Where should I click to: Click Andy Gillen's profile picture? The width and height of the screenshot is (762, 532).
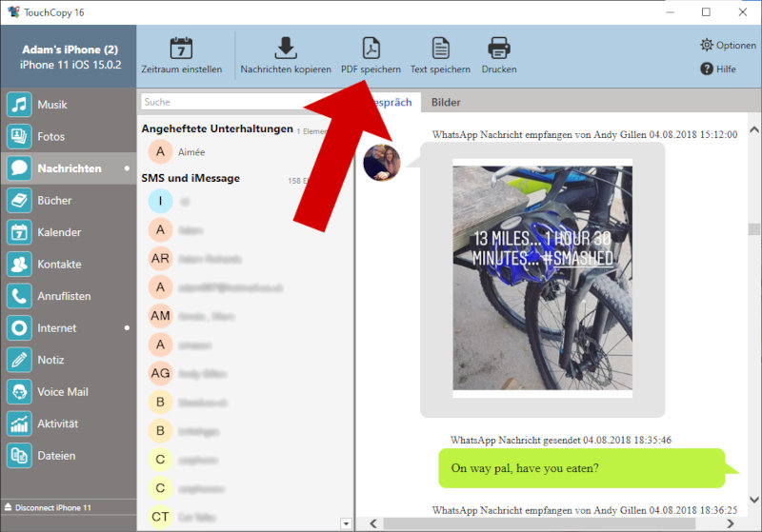[x=382, y=163]
